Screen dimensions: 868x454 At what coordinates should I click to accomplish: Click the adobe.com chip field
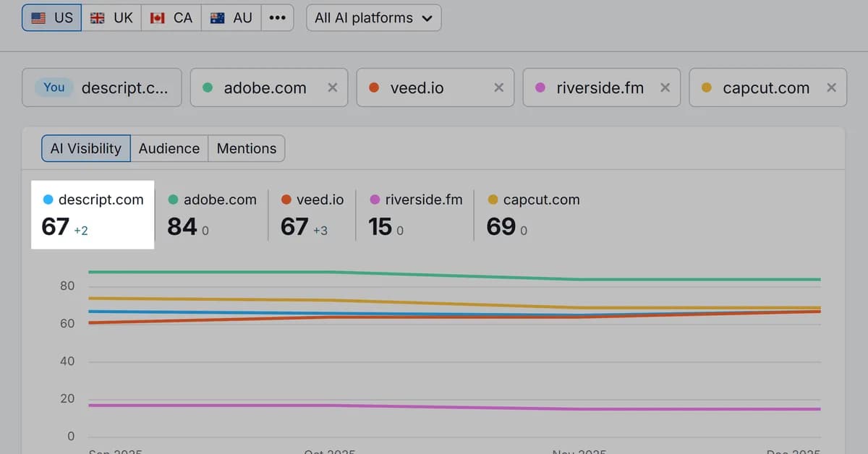[269, 87]
